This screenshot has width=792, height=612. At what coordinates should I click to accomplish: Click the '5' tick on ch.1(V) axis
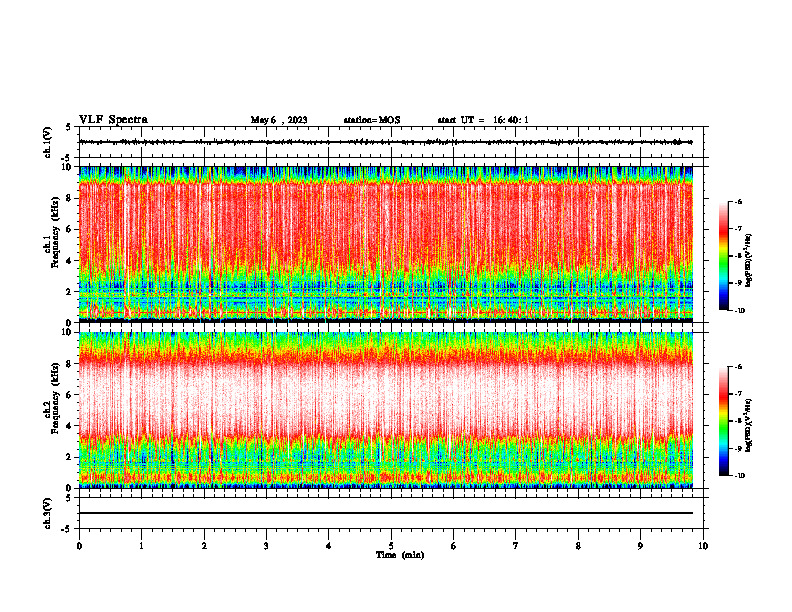pos(69,127)
